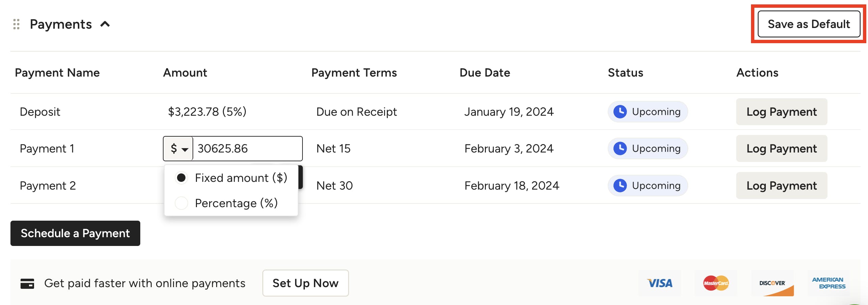
Task: Click the Deposit row clock status icon
Action: pyautogui.click(x=620, y=112)
